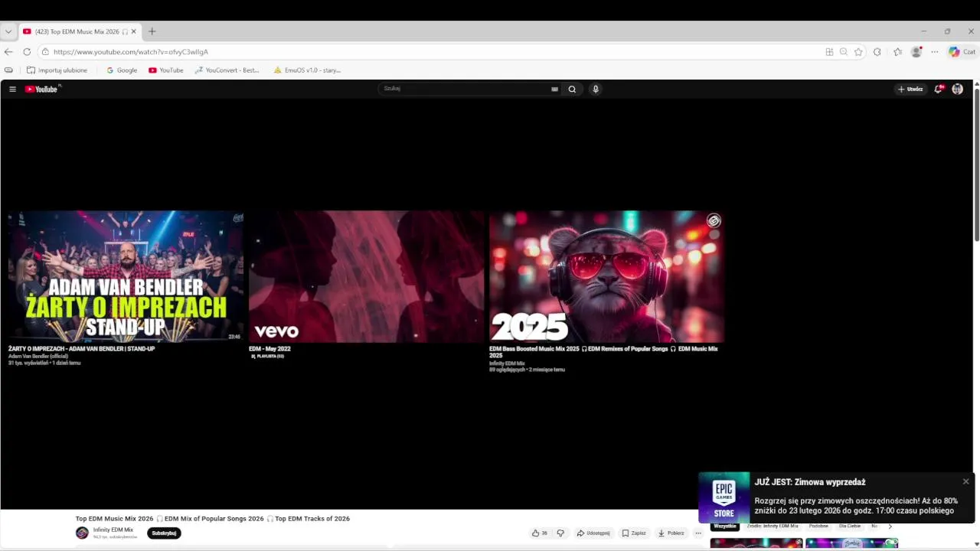The height and width of the screenshot is (551, 980).
Task: Click the zoom magnifier icon in address bar
Action: [844, 52]
